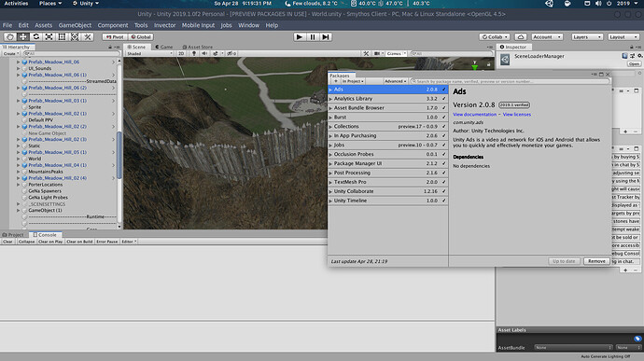Viewport: 644px width, 361px height.
Task: Click Remove button for Ads package
Action: coord(596,261)
